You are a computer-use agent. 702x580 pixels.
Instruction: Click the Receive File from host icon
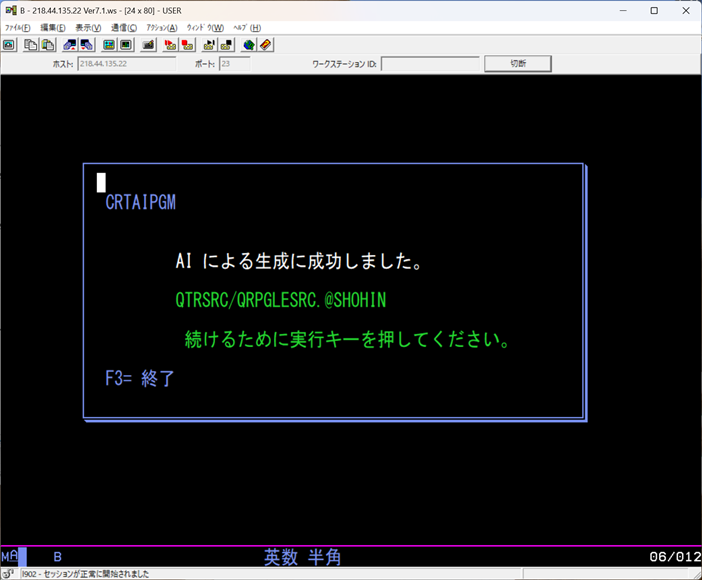click(86, 45)
